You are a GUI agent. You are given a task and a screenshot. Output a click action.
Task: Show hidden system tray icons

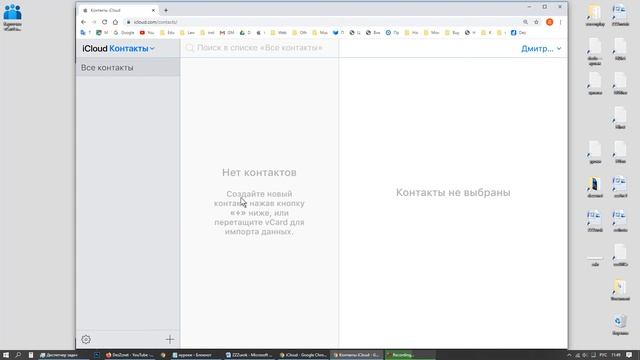click(569, 355)
